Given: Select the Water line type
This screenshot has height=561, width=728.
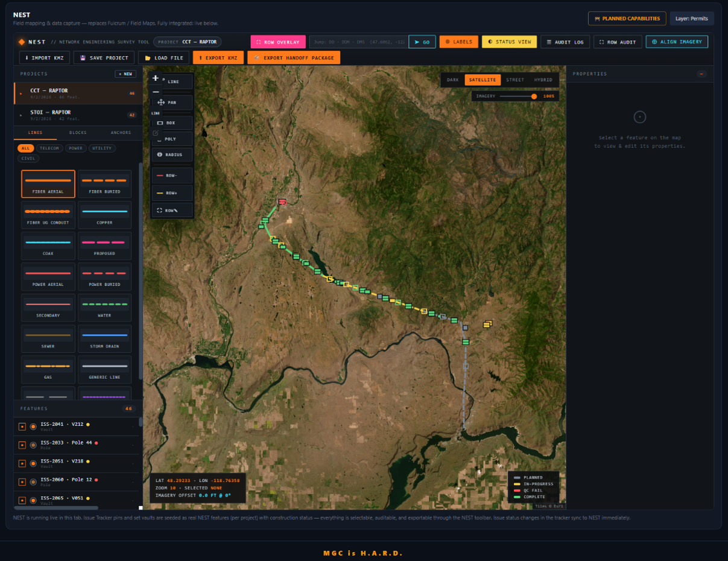Looking at the screenshot, I should 104,308.
